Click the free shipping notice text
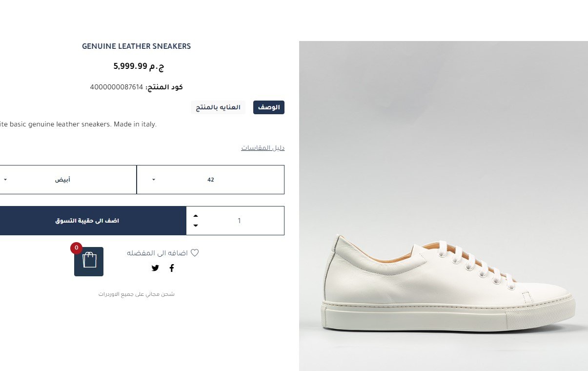This screenshot has height=371, width=588. 137,294
